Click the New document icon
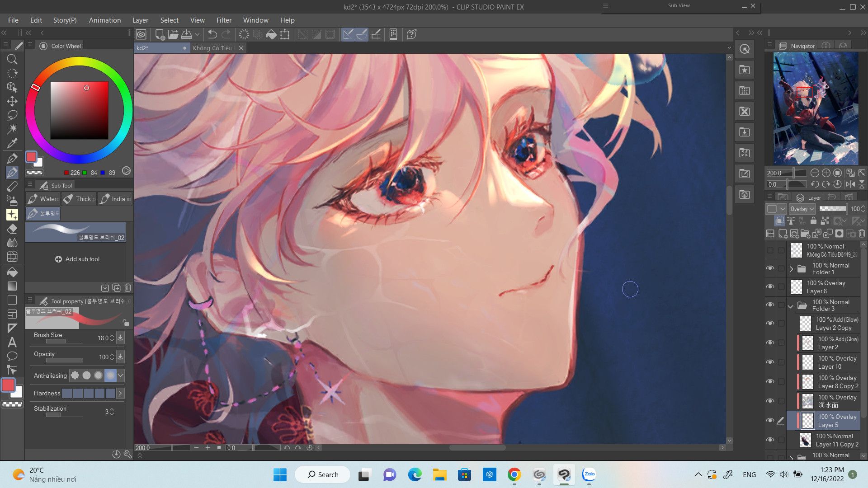This screenshot has width=868, height=488. pos(160,34)
